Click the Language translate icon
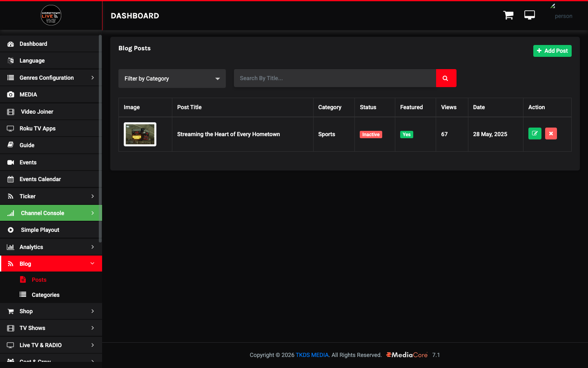Viewport: 588px width, 368px height. pos(11,61)
